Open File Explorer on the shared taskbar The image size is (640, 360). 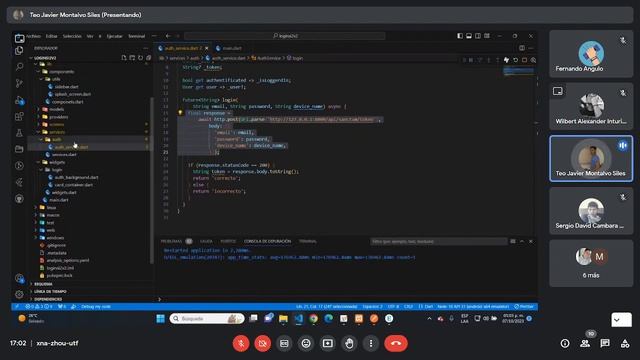pyautogui.click(x=283, y=319)
